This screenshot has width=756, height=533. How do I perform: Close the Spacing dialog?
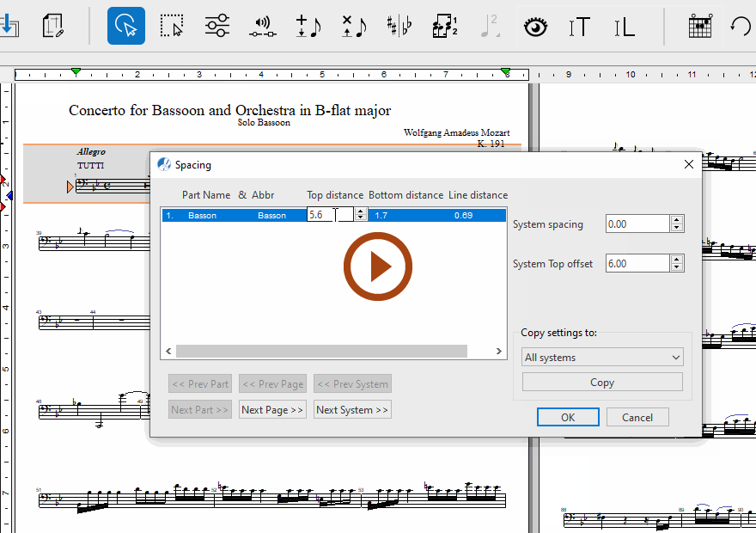[688, 164]
